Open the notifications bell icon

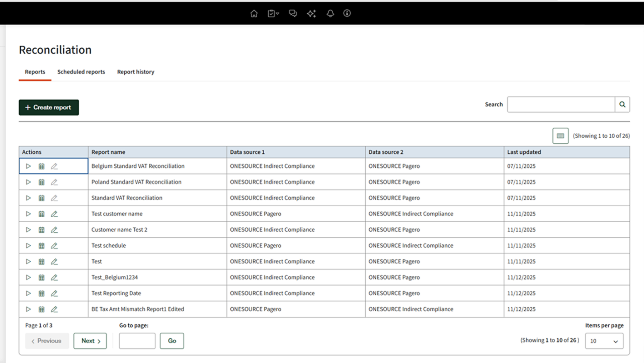pos(330,14)
